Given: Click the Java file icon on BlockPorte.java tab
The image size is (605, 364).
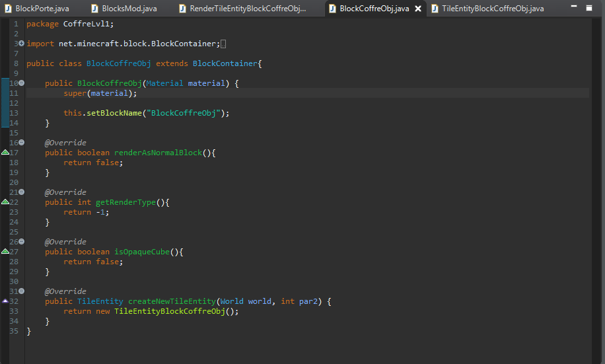Looking at the screenshot, I should click(x=9, y=9).
